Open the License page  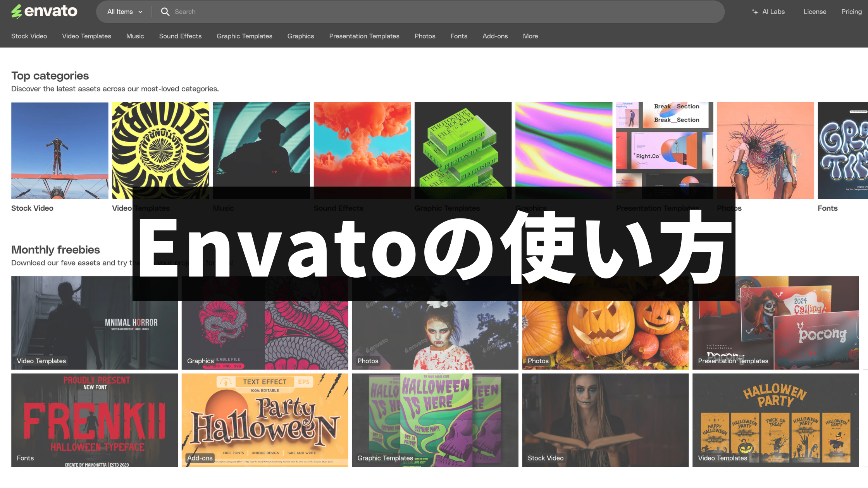(815, 12)
